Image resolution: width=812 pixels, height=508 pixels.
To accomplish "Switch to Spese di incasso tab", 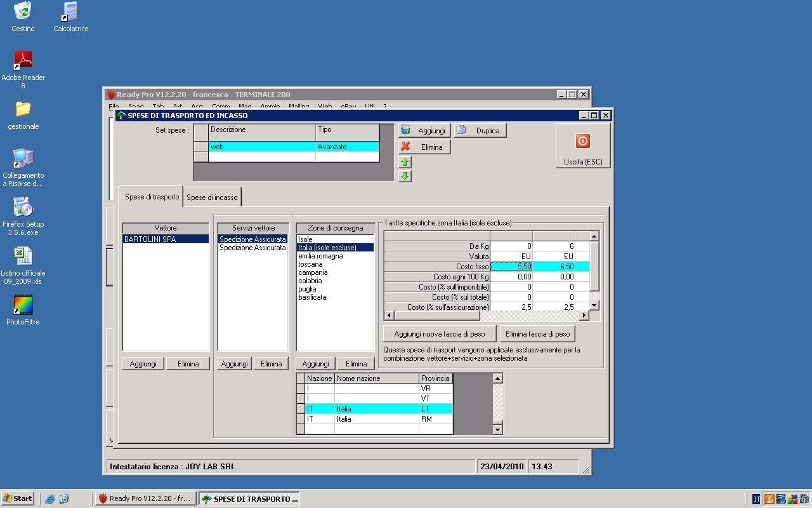I will pos(212,197).
